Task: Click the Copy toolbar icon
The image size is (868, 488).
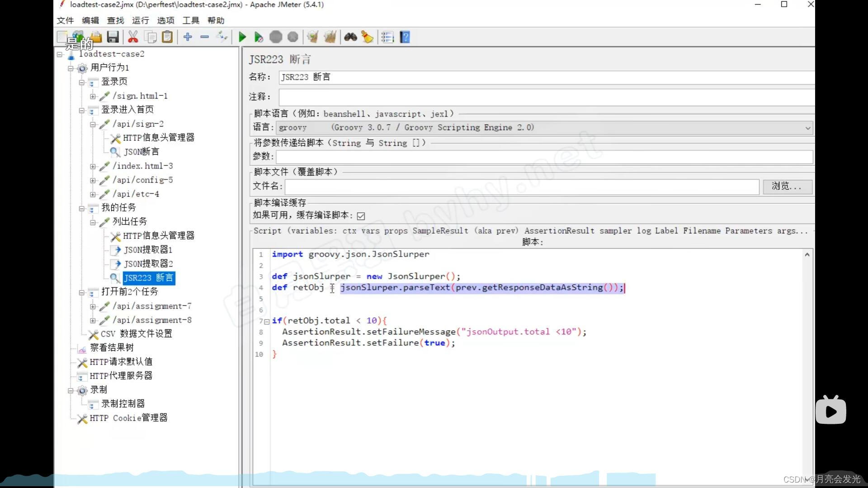Action: (151, 37)
